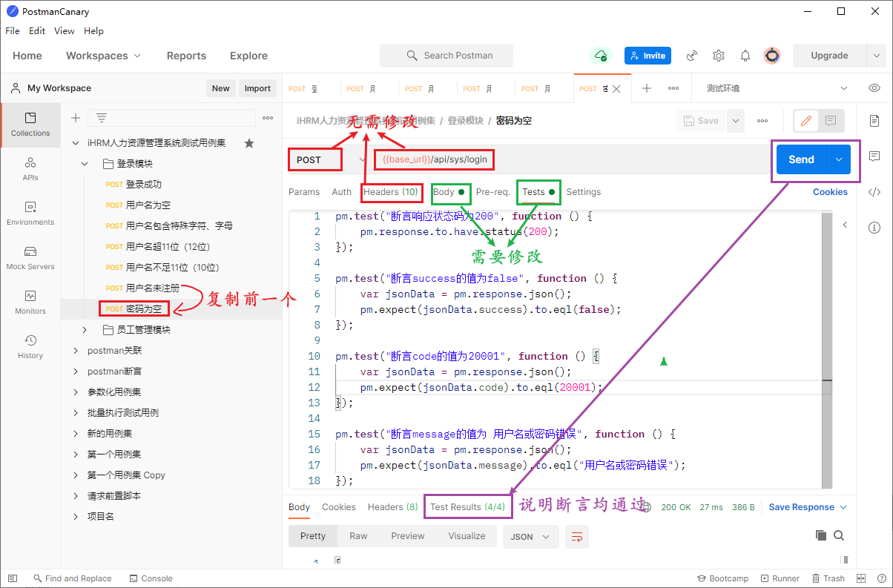
Task: Open the Console from the status bar
Action: (151, 578)
